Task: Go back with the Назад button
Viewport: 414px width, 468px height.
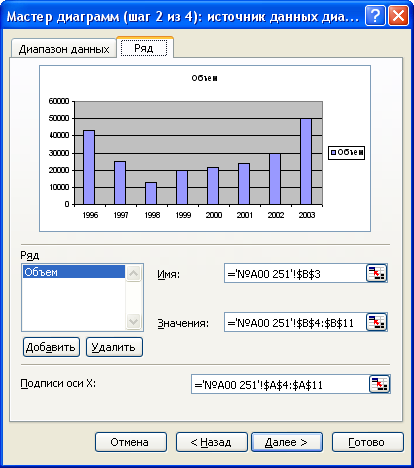Action: tap(212, 442)
